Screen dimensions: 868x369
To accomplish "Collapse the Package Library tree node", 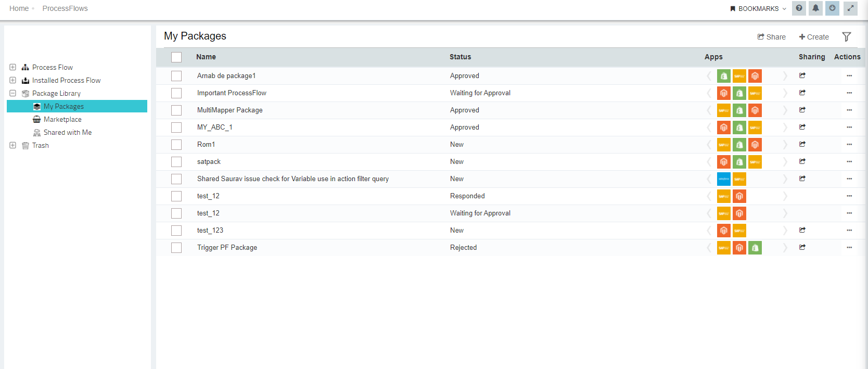I will coord(13,93).
